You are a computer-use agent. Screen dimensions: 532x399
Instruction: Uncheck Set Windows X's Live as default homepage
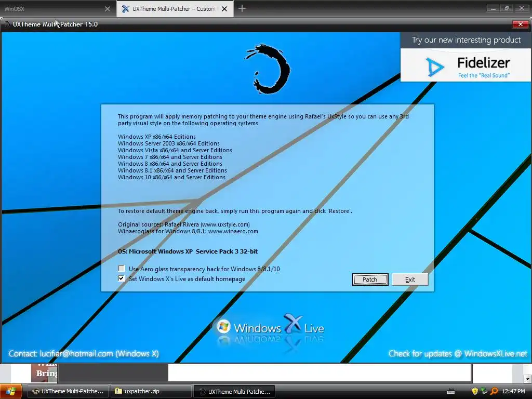[x=122, y=278]
